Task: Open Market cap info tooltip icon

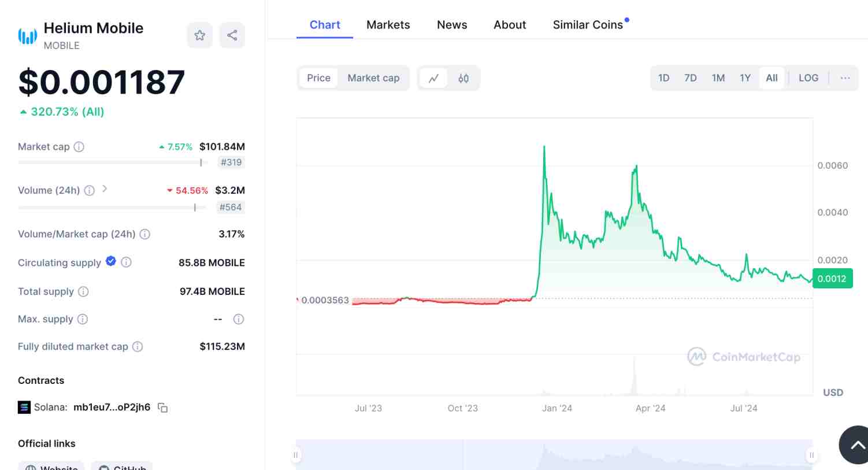Action: (x=79, y=147)
